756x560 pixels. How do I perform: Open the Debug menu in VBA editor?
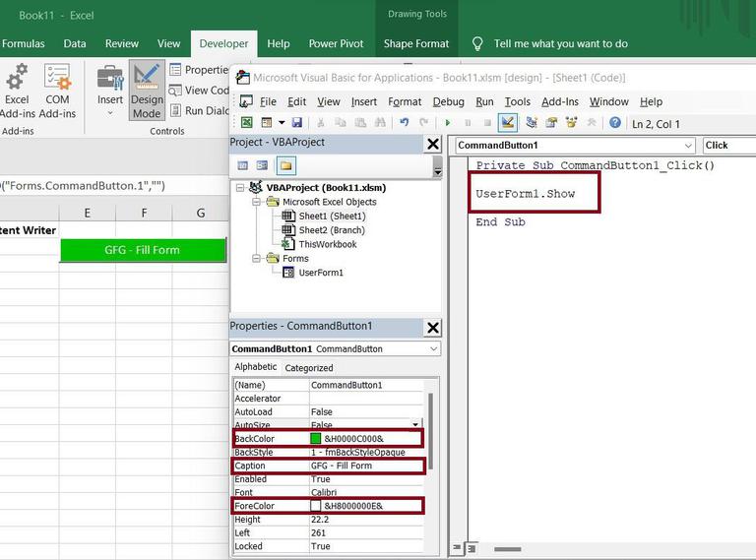click(x=449, y=101)
